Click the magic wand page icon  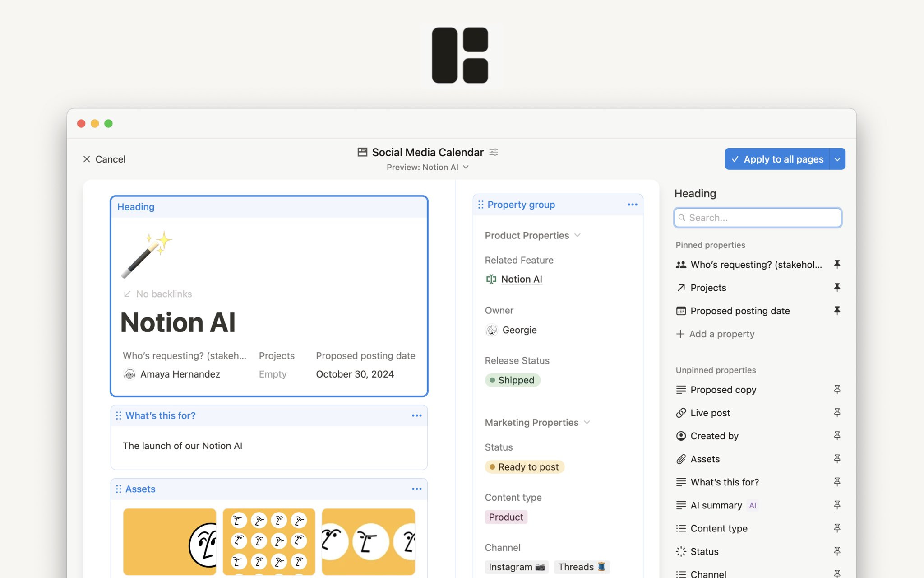pos(147,254)
